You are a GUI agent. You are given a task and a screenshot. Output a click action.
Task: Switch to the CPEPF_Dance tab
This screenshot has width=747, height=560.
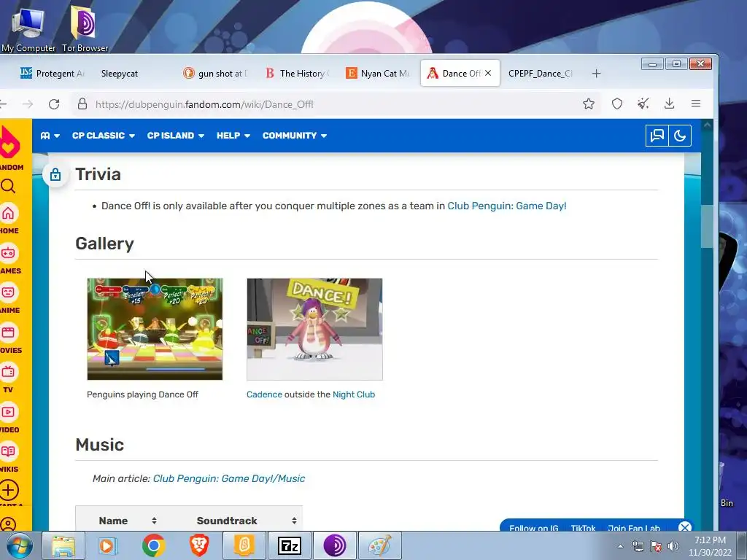click(541, 74)
